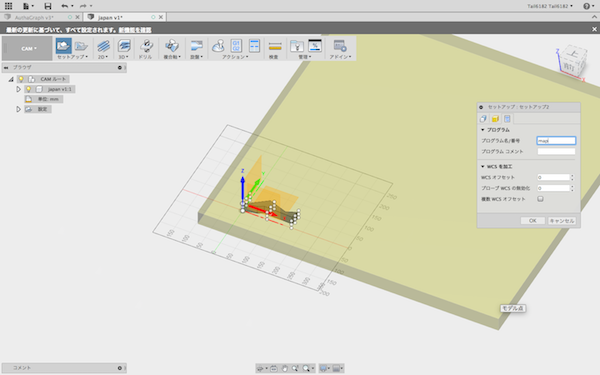Click the キャンセル button
This screenshot has height=375, width=600.
click(562, 221)
